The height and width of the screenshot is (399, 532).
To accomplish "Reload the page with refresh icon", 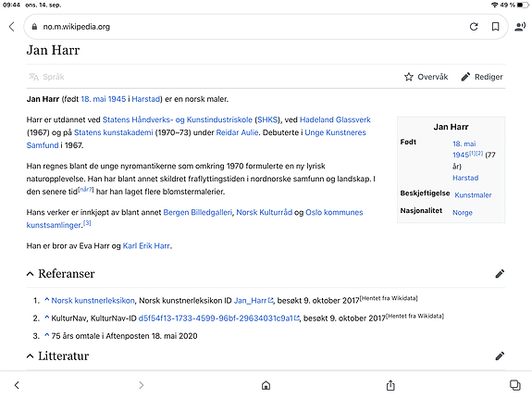I will tap(474, 27).
